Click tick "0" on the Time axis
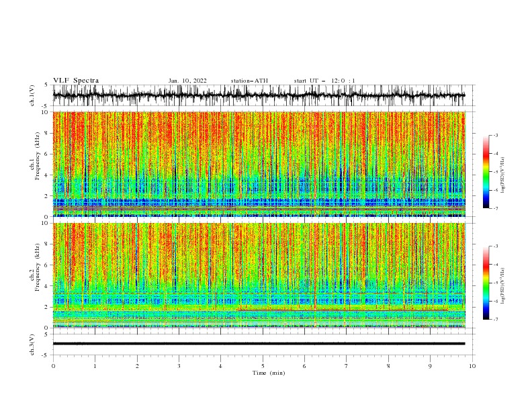The image size is (532, 411). [53, 366]
